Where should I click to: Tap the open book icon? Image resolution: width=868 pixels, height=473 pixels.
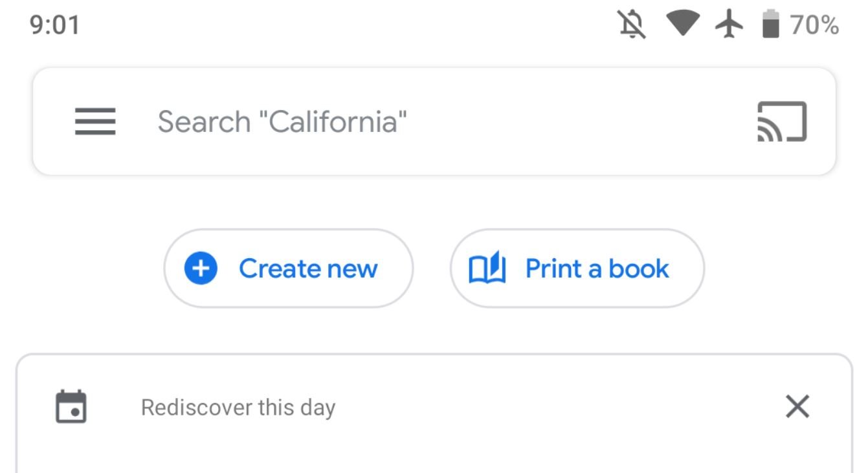(x=487, y=269)
